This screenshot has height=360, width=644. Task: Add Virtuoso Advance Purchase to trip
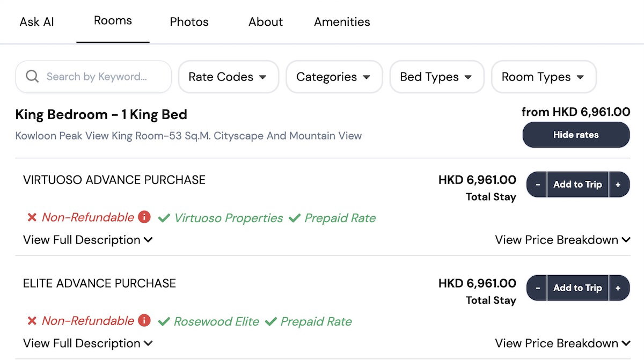point(577,185)
